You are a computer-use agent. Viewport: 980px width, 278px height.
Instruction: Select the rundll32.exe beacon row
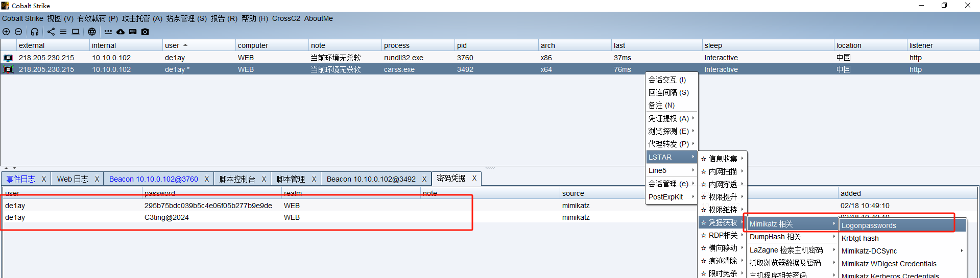(403, 58)
